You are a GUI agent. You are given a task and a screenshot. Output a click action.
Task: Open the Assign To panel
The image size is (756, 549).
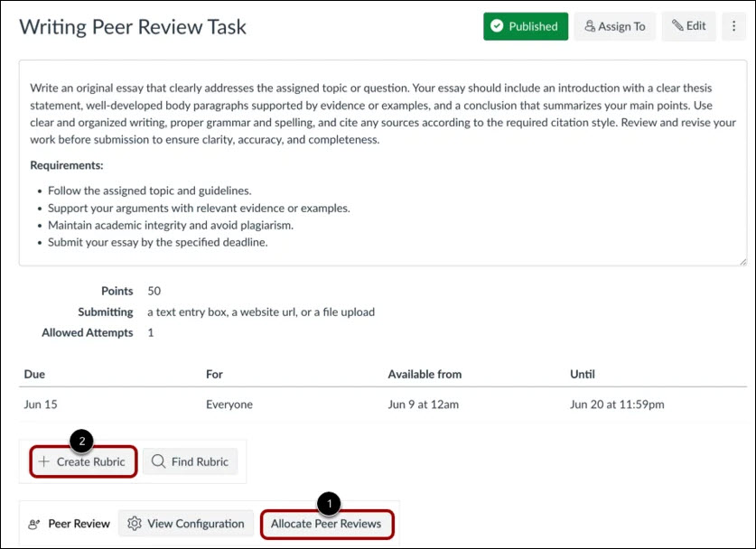coord(615,26)
